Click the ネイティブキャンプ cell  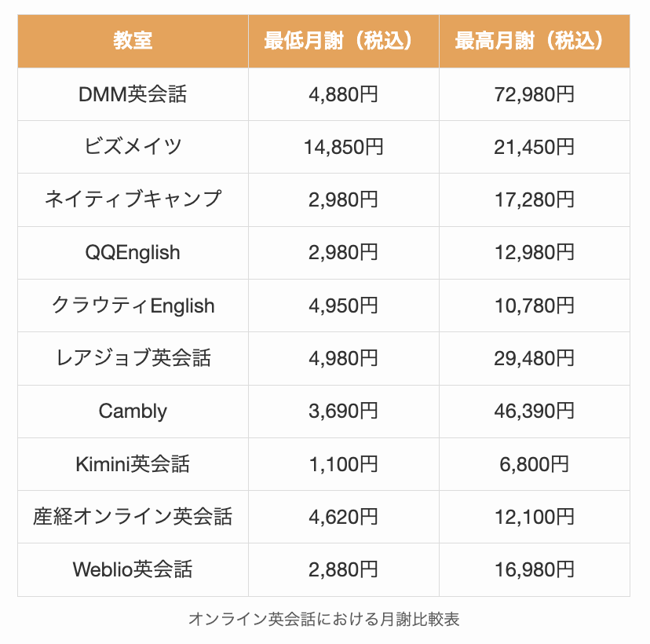(x=133, y=199)
